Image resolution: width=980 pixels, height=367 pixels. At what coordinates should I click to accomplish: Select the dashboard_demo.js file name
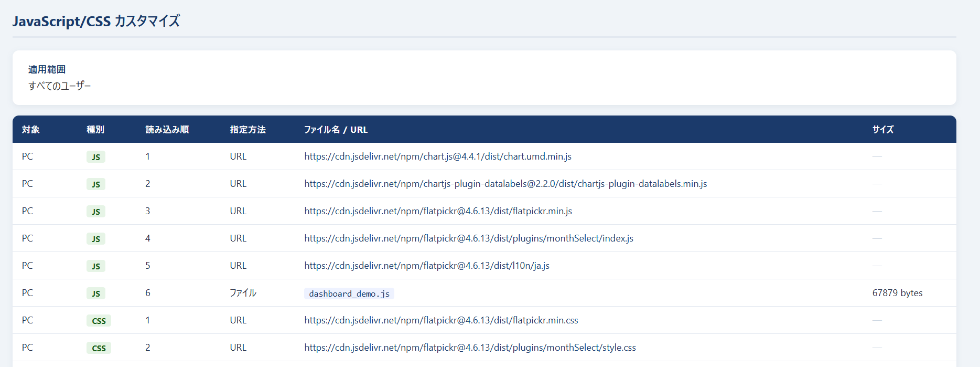[x=349, y=293]
